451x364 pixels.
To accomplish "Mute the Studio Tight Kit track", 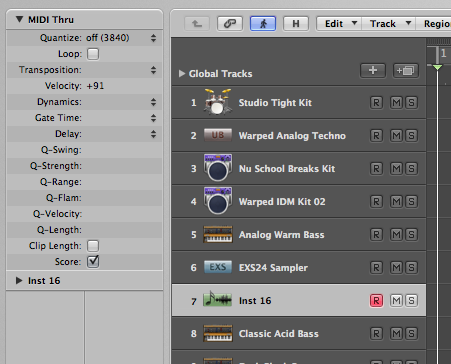I will click(396, 103).
